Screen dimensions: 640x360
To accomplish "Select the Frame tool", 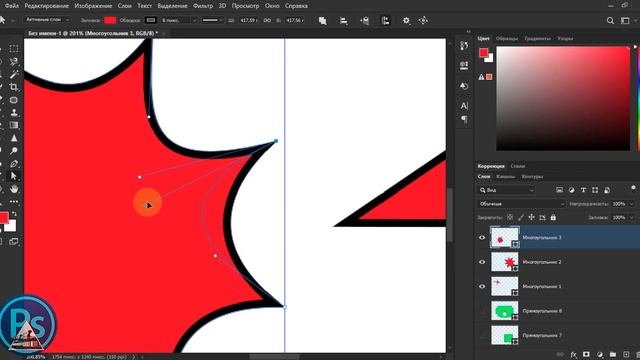I will [13, 100].
